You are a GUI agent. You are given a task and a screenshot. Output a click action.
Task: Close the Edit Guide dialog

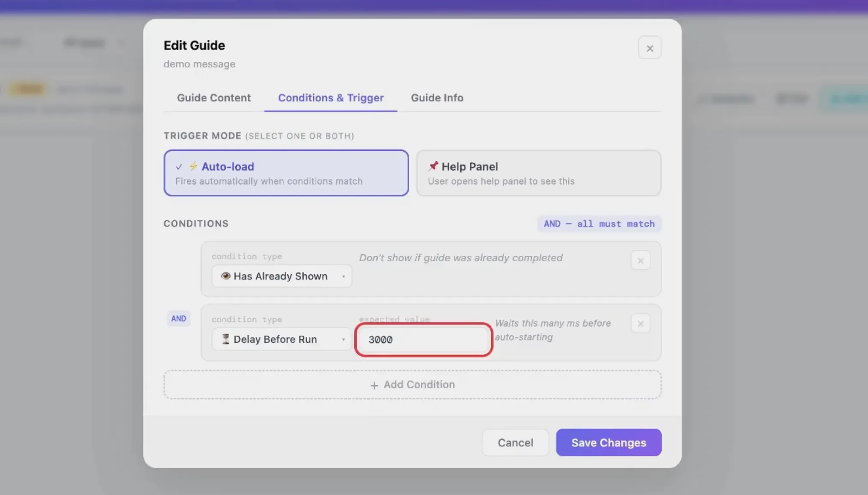pos(650,48)
